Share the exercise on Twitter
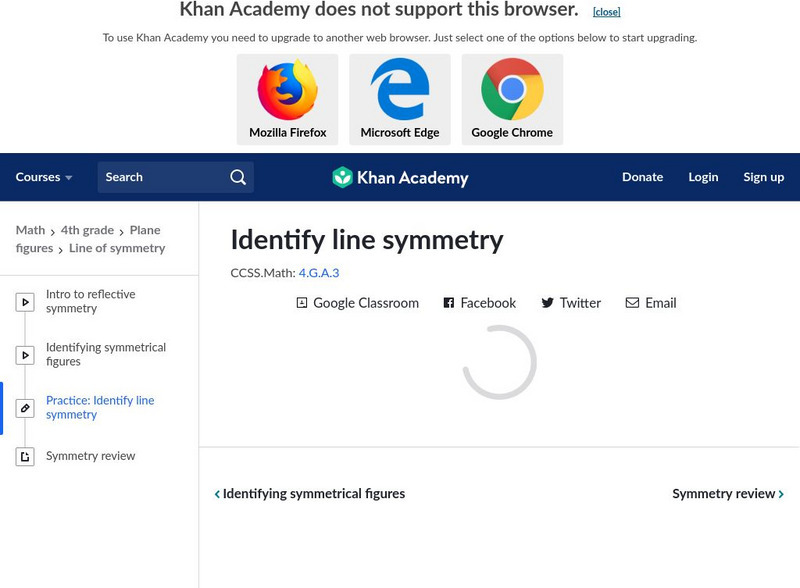The width and height of the screenshot is (800, 588). pos(571,303)
